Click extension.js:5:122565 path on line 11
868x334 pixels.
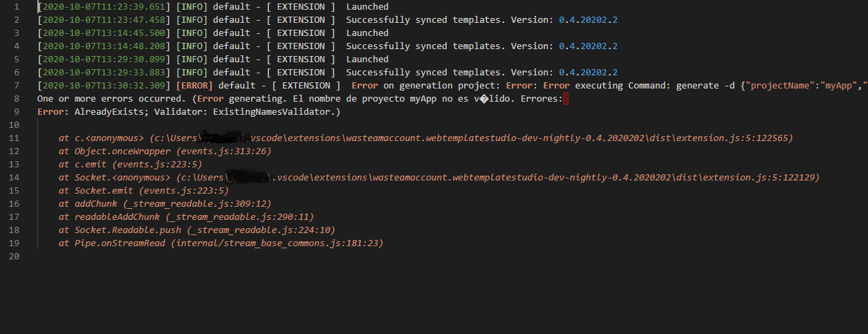(730, 138)
